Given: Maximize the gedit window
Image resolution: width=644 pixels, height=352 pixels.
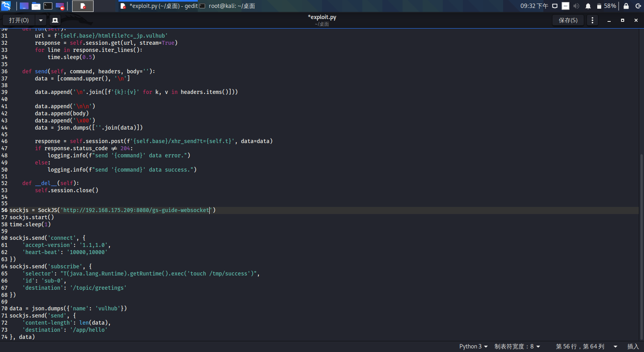Looking at the screenshot, I should [x=623, y=20].
